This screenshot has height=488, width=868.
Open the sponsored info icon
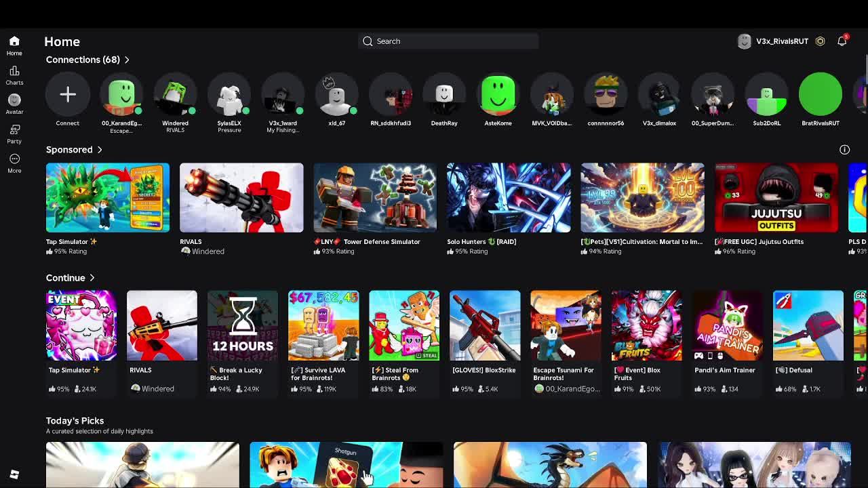pyautogui.click(x=844, y=150)
